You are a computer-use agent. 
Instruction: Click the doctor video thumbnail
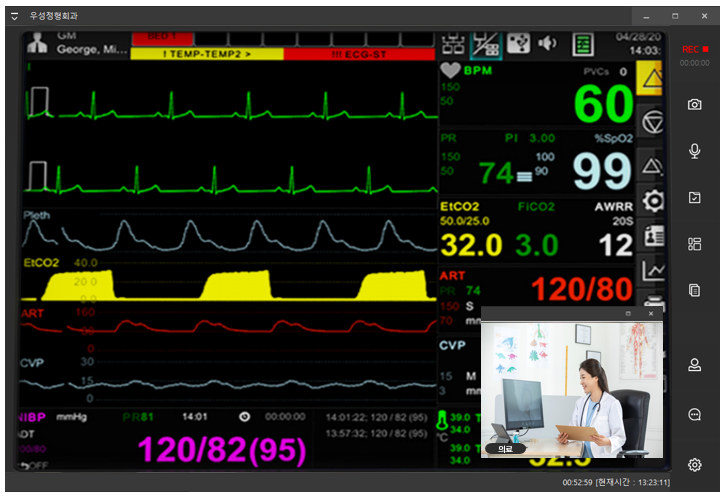pyautogui.click(x=572, y=390)
